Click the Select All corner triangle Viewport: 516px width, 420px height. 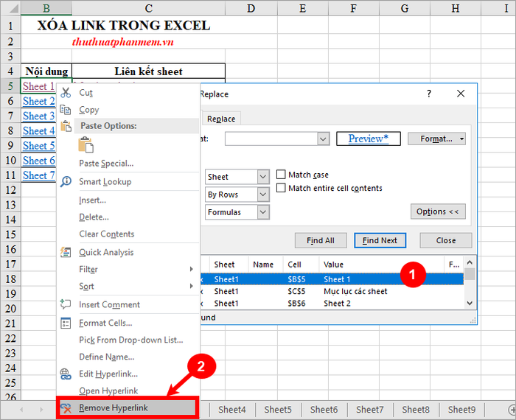click(14, 8)
